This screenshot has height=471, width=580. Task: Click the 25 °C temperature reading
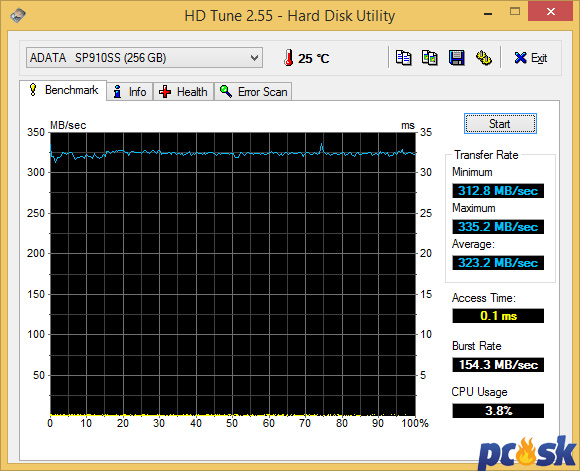tap(314, 58)
